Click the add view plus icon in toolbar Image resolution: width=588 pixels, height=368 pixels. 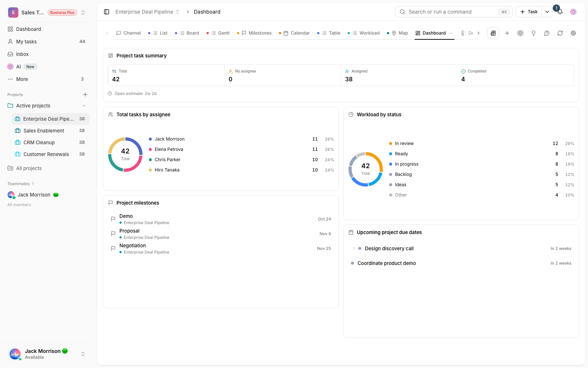(507, 33)
